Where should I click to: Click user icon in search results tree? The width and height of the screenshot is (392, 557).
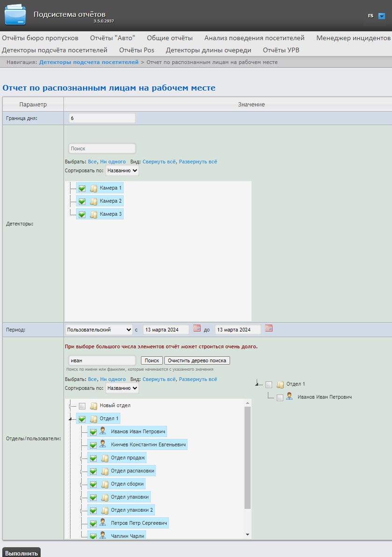click(290, 397)
